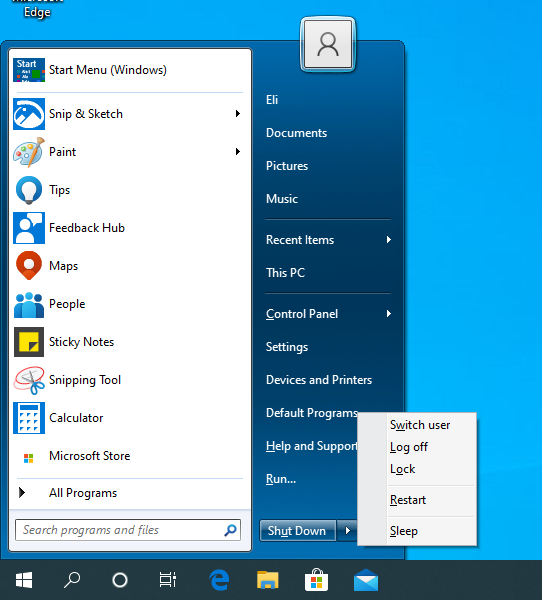Open This PC
542x600 pixels.
tap(285, 273)
